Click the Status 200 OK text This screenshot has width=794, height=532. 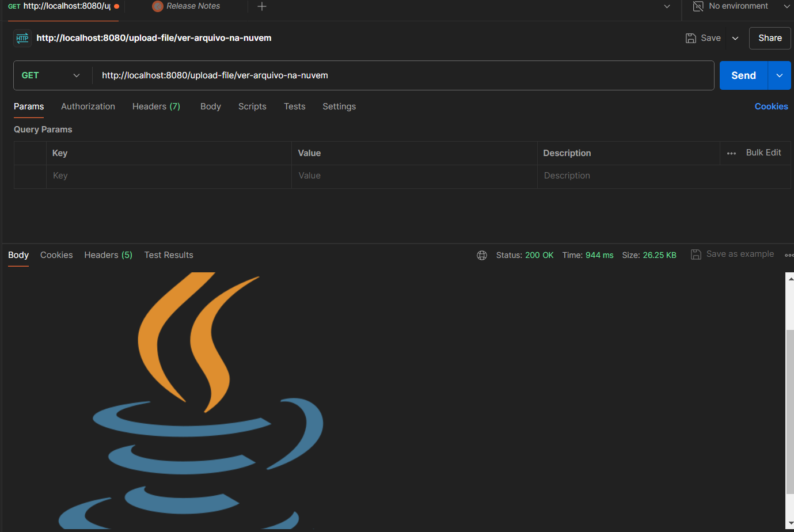[x=525, y=255]
